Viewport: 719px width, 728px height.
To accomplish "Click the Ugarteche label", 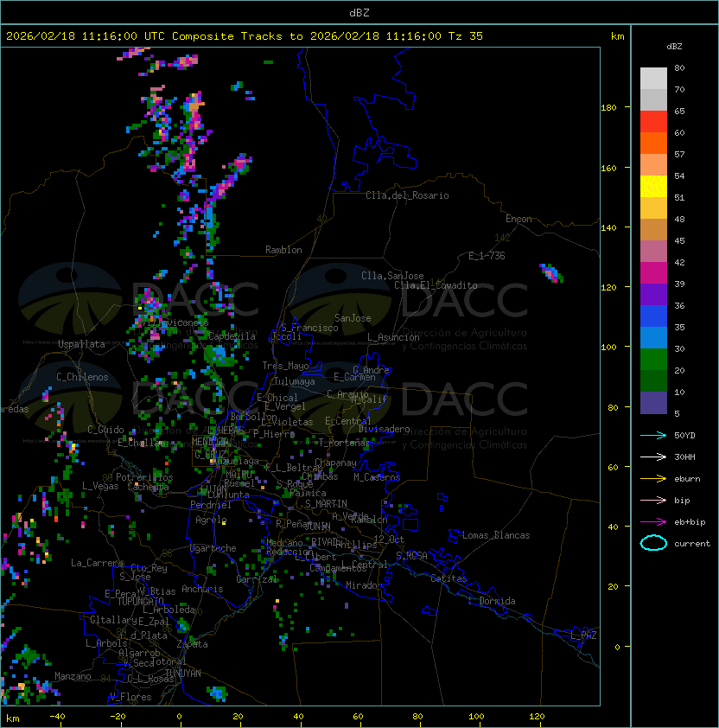I will coord(213,548).
